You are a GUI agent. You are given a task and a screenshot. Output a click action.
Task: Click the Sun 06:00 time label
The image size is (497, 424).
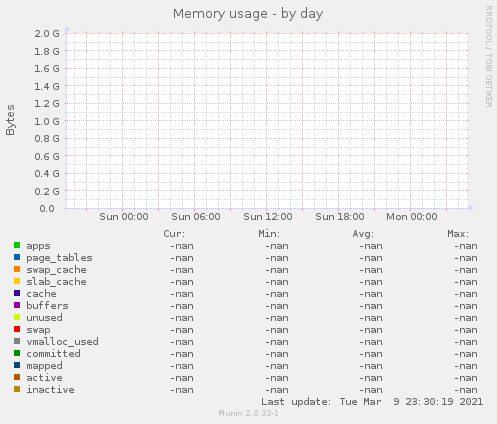click(x=196, y=217)
